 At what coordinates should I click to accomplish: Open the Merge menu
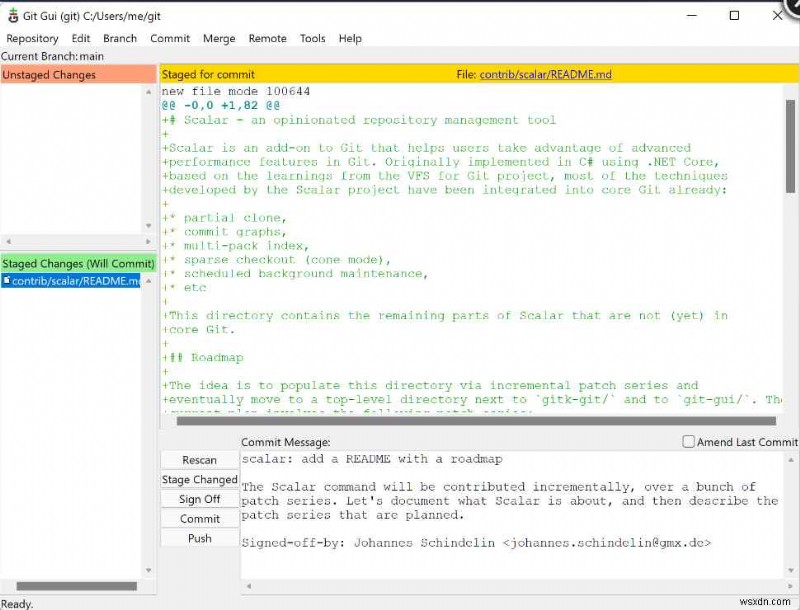click(219, 38)
